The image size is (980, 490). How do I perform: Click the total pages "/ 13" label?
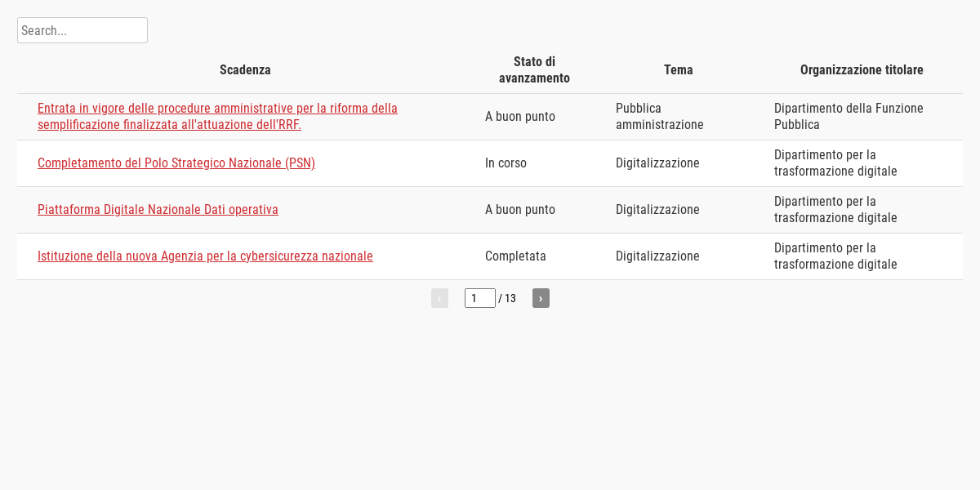click(507, 298)
